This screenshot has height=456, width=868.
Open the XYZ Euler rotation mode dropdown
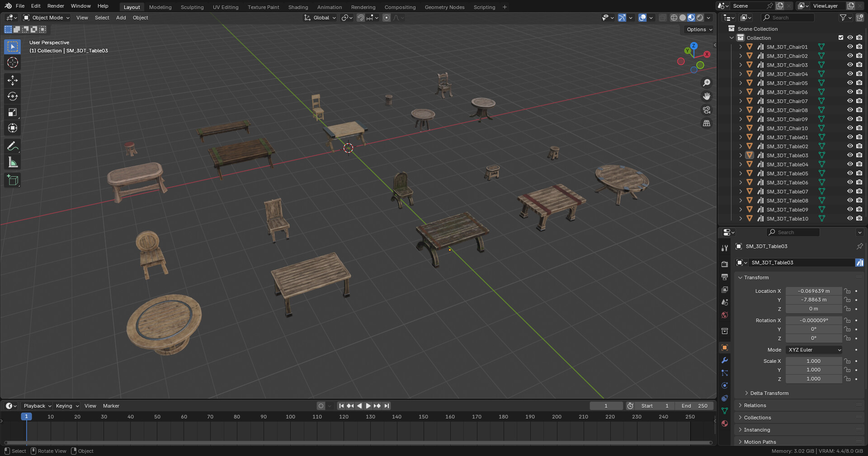click(x=813, y=350)
